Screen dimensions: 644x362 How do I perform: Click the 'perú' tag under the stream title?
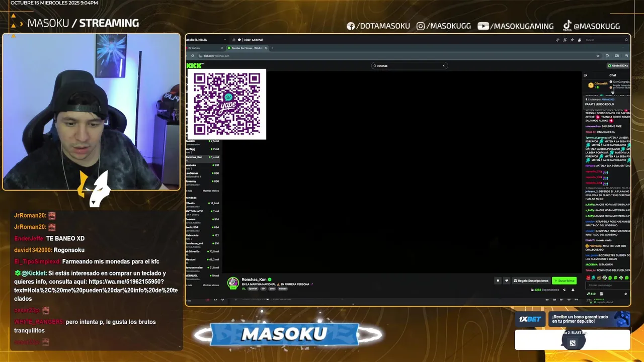point(272,289)
